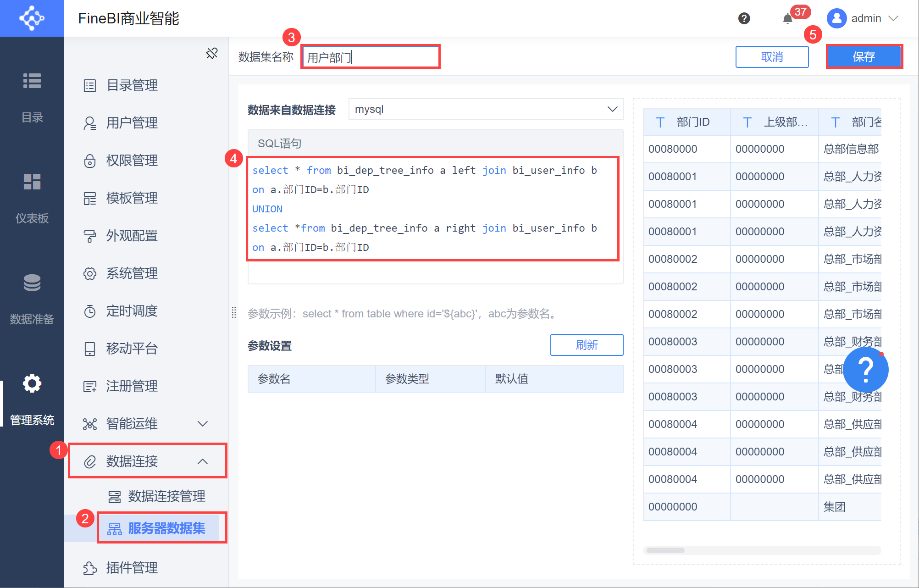The image size is (919, 588).
Task: Expand the 智能运维 menu chevron
Action: point(203,423)
